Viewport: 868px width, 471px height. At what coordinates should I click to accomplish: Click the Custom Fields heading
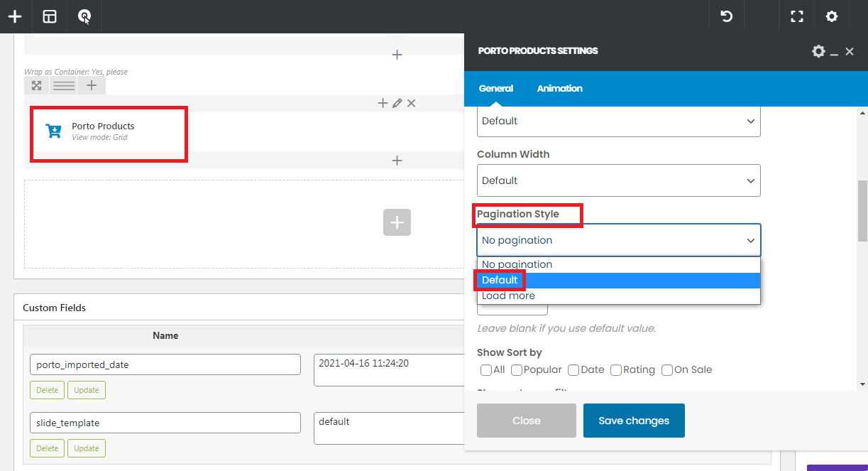(x=54, y=308)
